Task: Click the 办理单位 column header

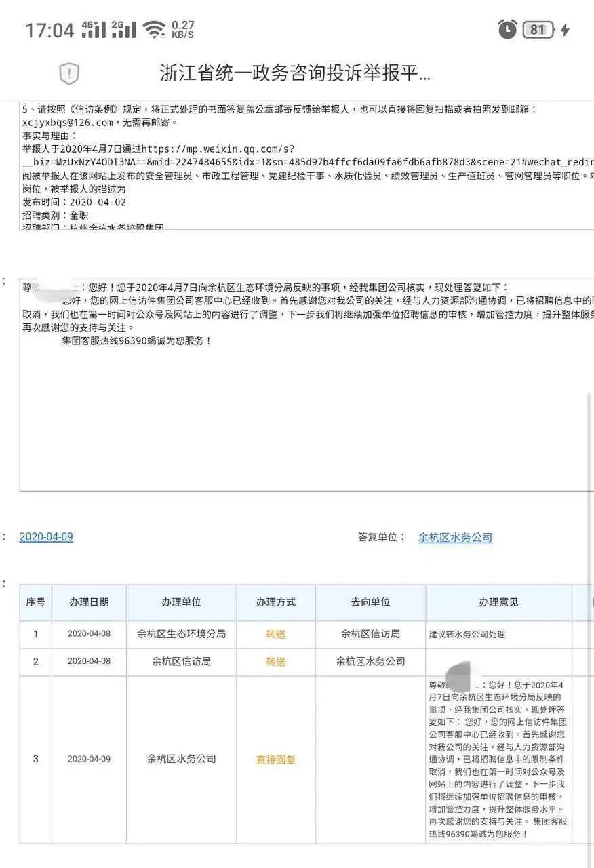Action: pyautogui.click(x=181, y=602)
